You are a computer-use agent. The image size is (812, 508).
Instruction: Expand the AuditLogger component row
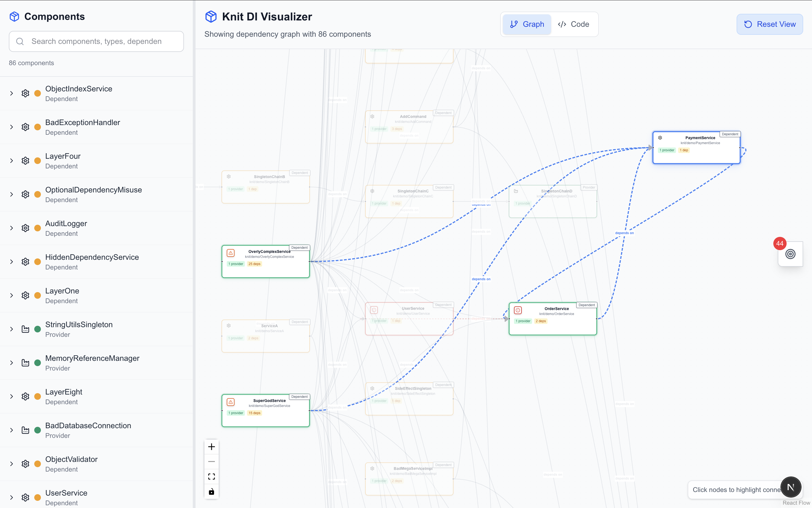11,228
